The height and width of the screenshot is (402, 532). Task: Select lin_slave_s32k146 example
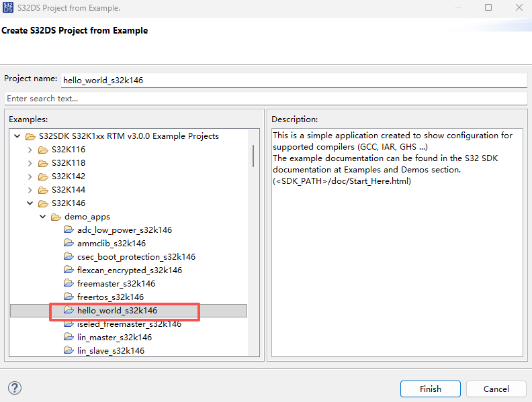(x=111, y=351)
